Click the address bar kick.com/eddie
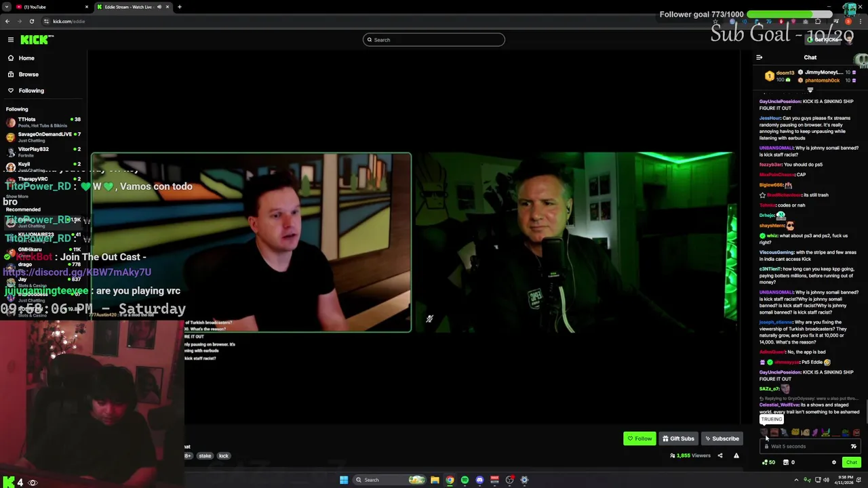868x488 pixels. coord(69,21)
